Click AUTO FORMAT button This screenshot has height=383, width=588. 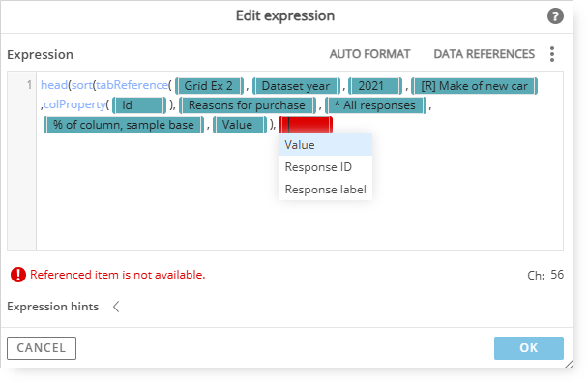369,54
